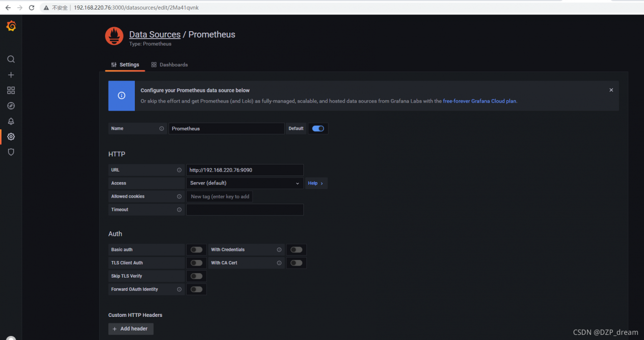Click the URL input field
The width and height of the screenshot is (644, 340).
tap(245, 170)
